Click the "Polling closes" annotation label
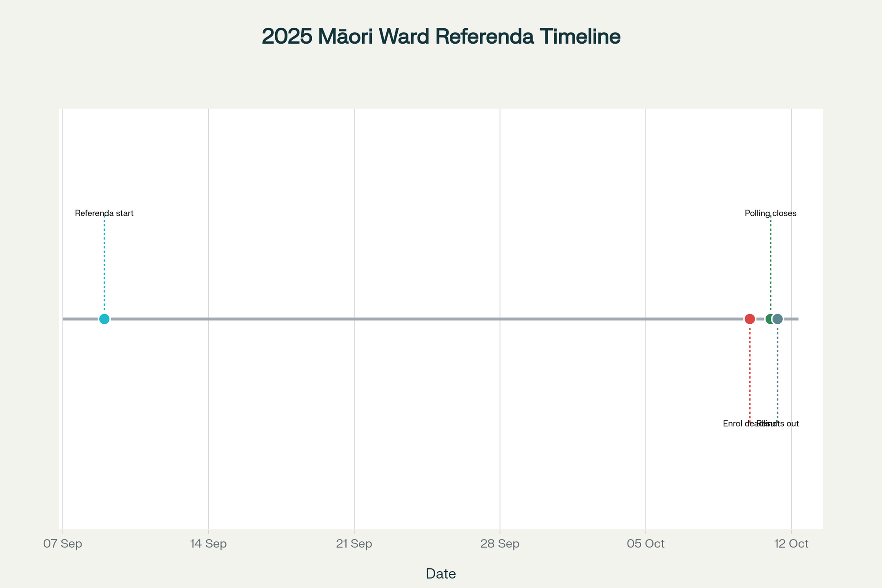882x588 pixels. pyautogui.click(x=770, y=213)
